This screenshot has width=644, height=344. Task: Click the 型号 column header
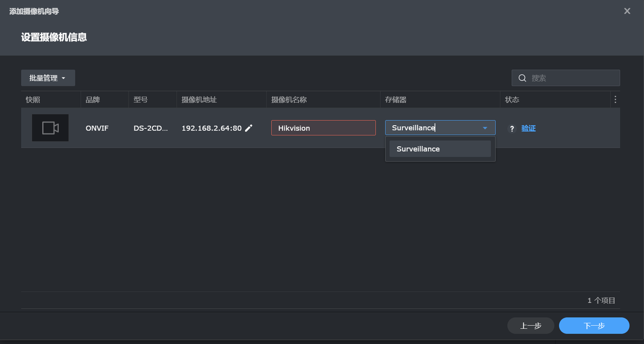141,100
